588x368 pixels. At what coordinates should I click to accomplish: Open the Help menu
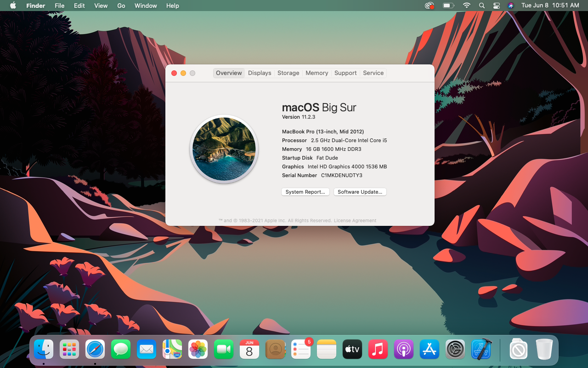point(173,6)
